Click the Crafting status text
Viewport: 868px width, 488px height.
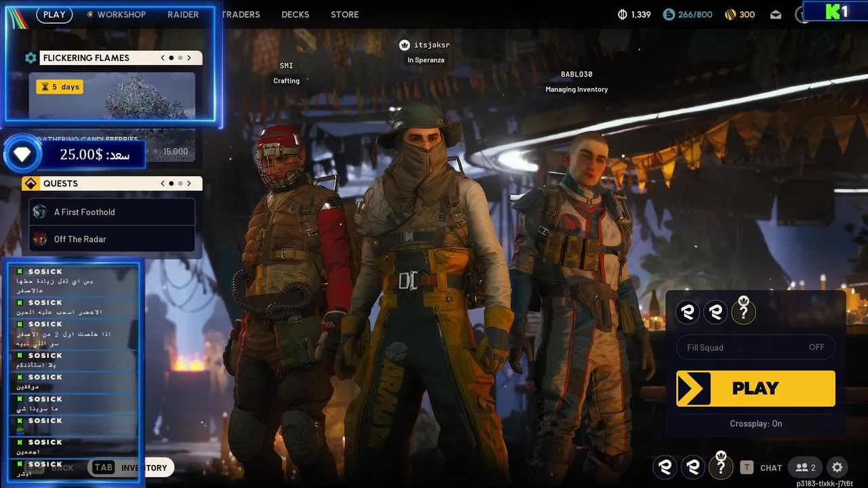click(286, 81)
